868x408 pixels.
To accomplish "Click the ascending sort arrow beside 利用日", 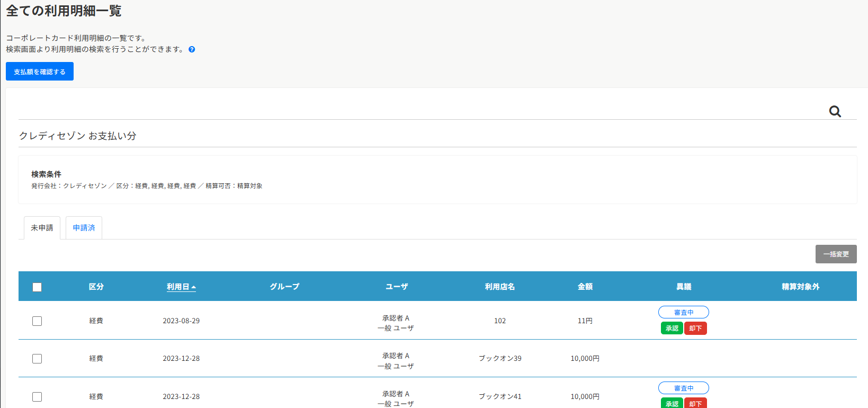I will [x=194, y=287].
